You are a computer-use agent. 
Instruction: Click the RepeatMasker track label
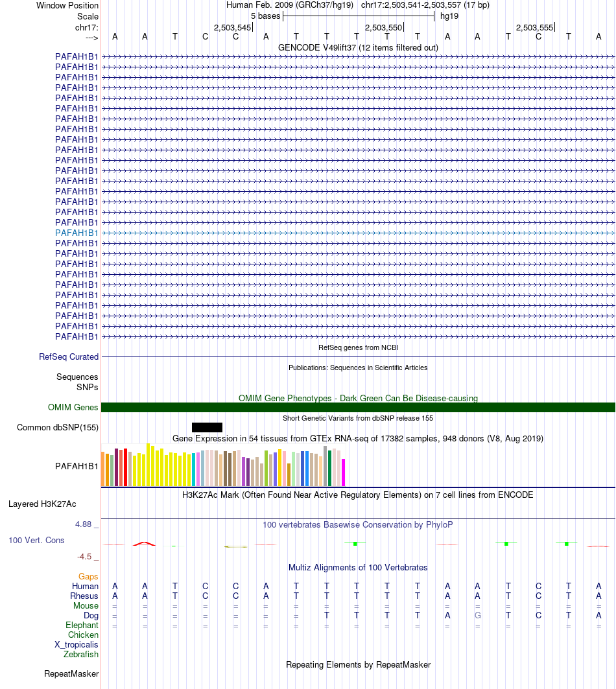(x=71, y=673)
